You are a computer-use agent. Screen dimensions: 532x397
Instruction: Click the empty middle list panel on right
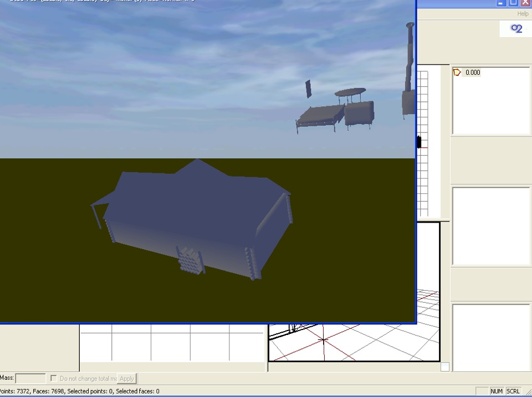(492, 226)
